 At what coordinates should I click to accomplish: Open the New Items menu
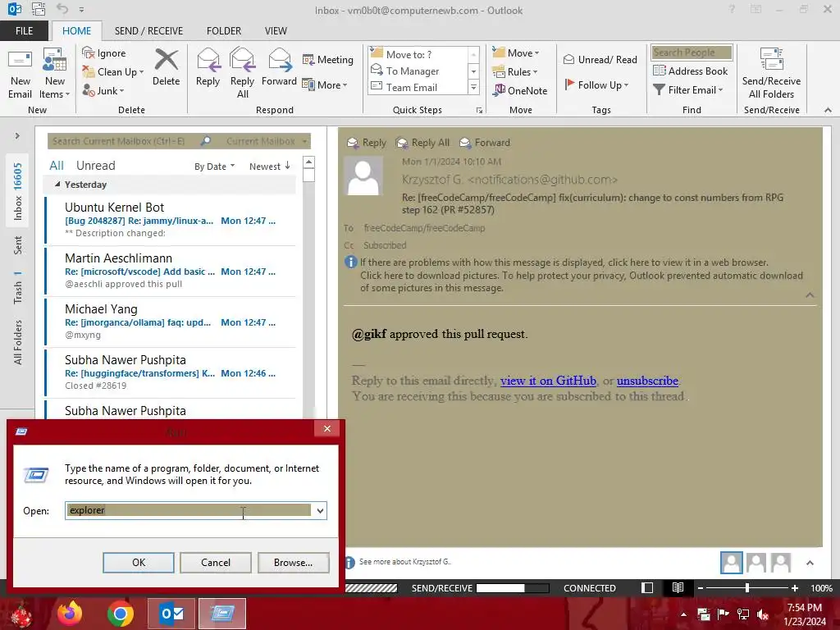(x=55, y=74)
